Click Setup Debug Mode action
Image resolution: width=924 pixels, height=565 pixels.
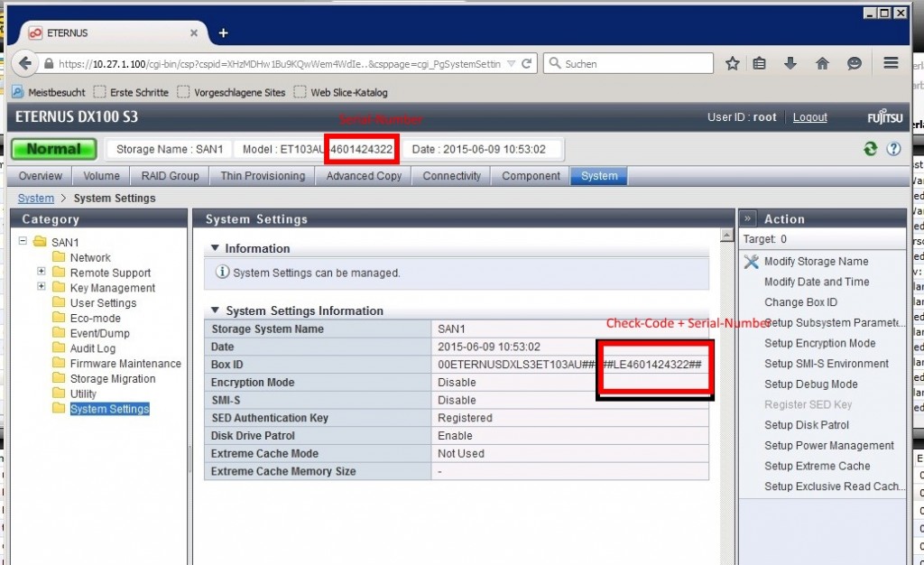pyautogui.click(x=811, y=384)
